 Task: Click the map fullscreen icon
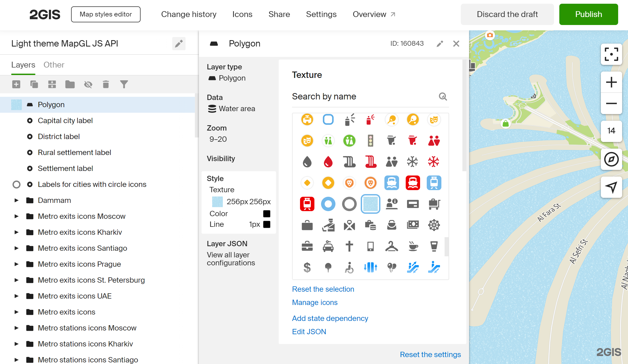pyautogui.click(x=611, y=54)
